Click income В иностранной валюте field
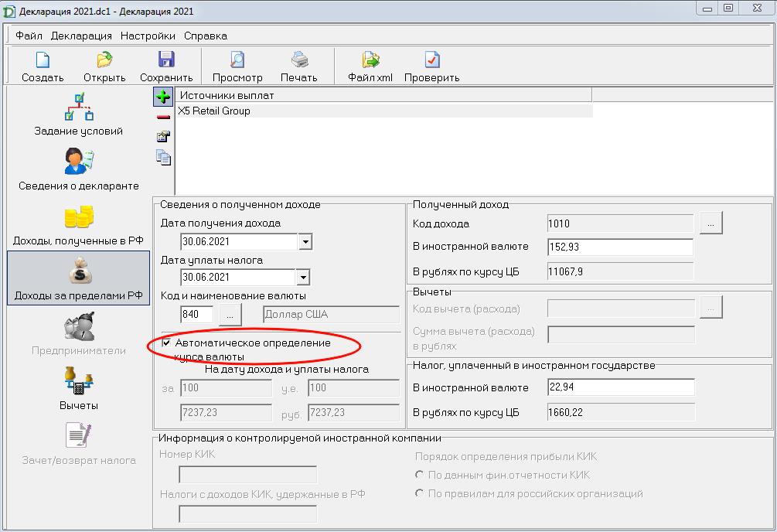This screenshot has width=777, height=532. pos(619,247)
